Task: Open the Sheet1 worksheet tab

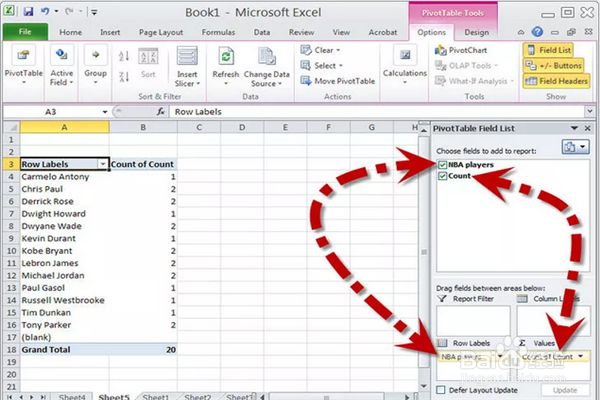Action: (155, 397)
